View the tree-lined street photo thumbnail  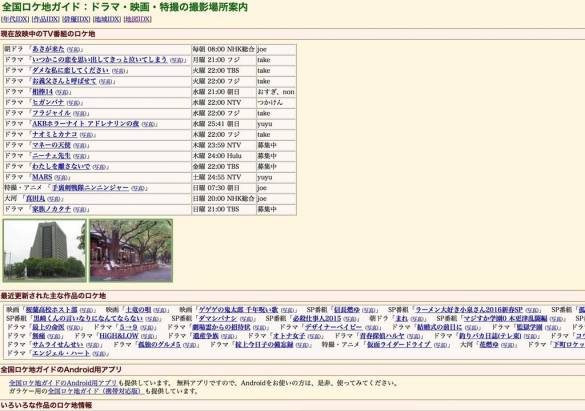click(x=131, y=250)
